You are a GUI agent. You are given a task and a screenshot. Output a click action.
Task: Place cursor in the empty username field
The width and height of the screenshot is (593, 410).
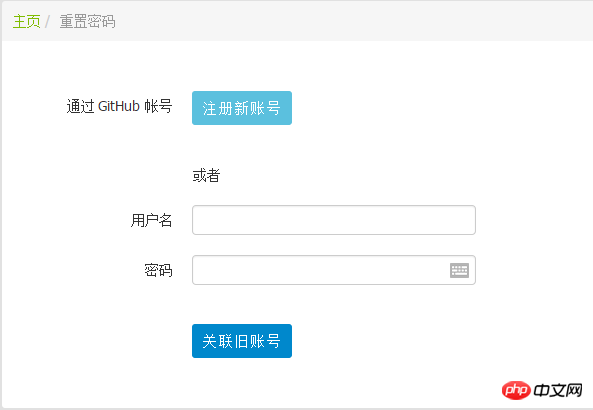(x=334, y=220)
